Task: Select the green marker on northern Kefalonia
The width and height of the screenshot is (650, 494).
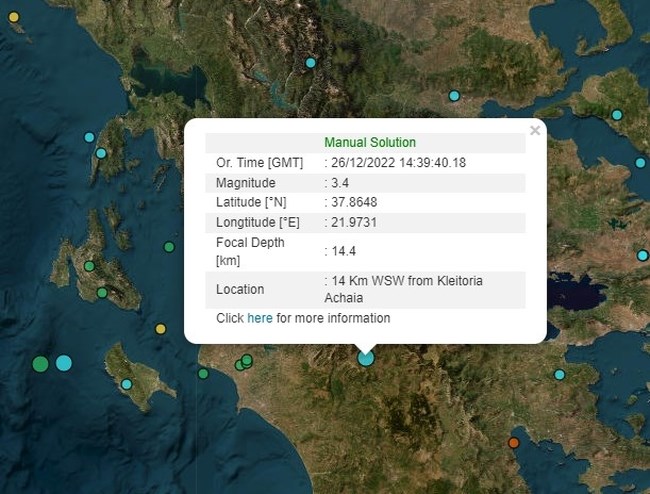Action: 90,266
